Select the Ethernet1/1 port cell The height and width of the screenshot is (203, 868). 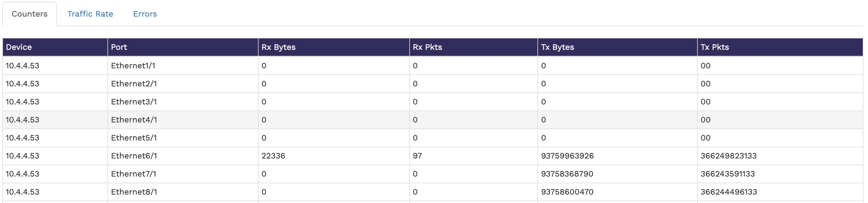click(133, 66)
